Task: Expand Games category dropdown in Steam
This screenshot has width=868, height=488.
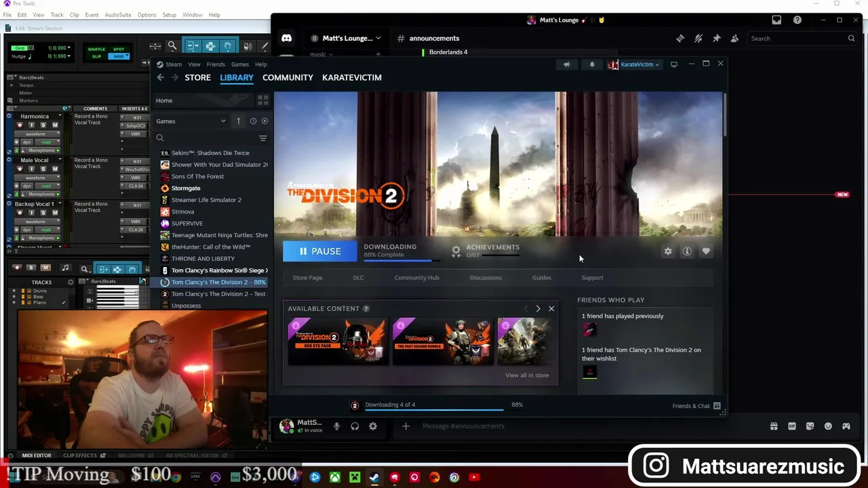Action: 223,121
